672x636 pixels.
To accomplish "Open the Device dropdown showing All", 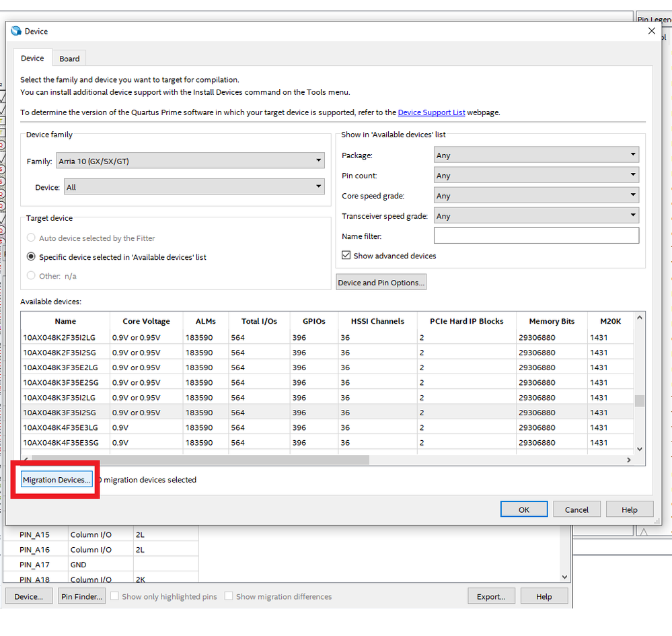I will pyautogui.click(x=194, y=187).
